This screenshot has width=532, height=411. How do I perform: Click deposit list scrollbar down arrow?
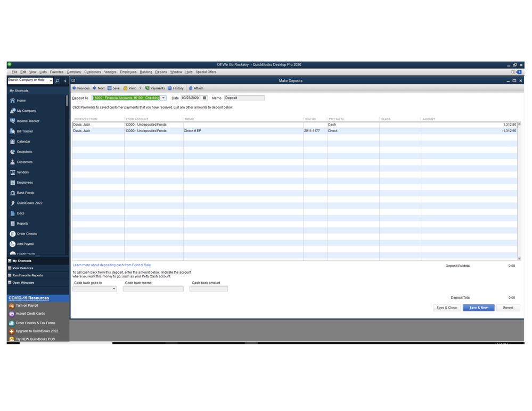(519, 259)
